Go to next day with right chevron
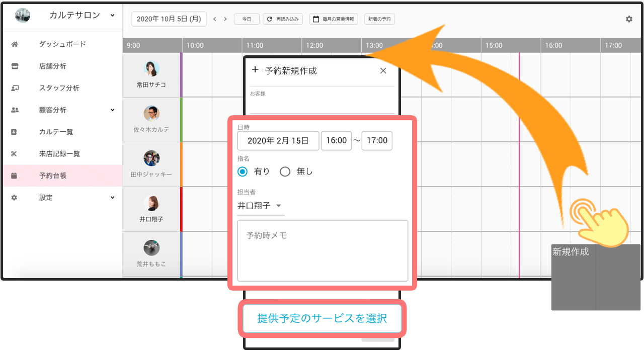The height and width of the screenshot is (352, 644). (x=225, y=19)
